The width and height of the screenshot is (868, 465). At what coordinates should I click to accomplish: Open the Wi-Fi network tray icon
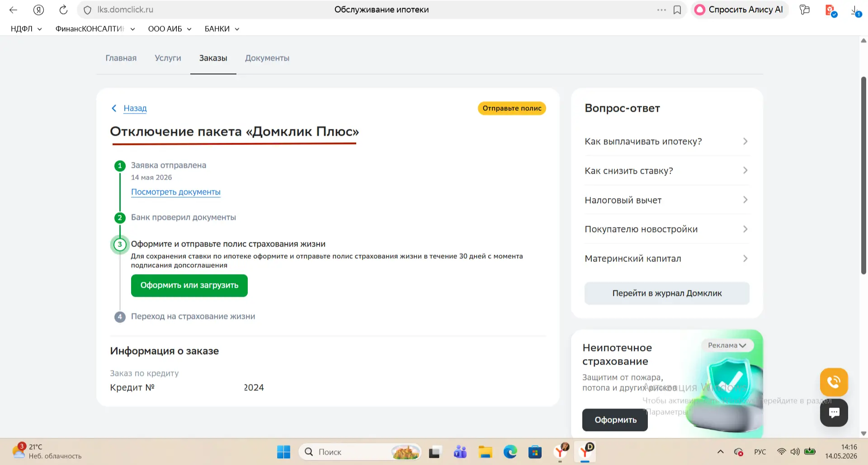tap(781, 452)
